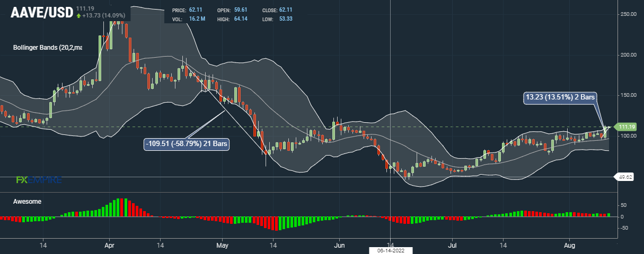The width and height of the screenshot is (644, 254).
Task: Click the Apr label on time axis
Action: [110, 246]
